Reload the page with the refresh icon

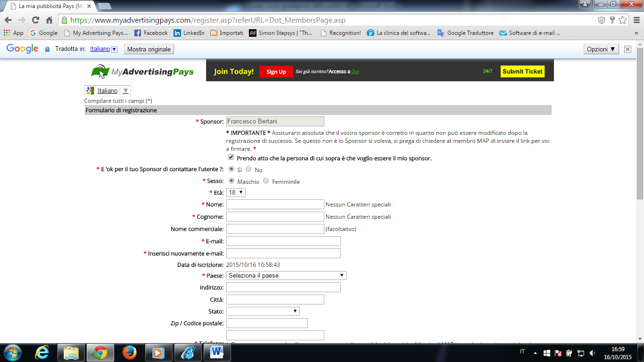(x=35, y=20)
